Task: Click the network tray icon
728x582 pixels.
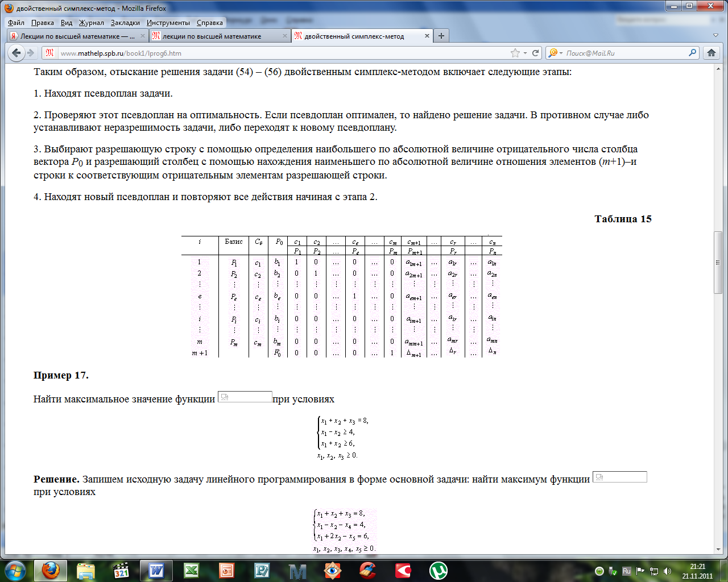Action: (x=654, y=571)
